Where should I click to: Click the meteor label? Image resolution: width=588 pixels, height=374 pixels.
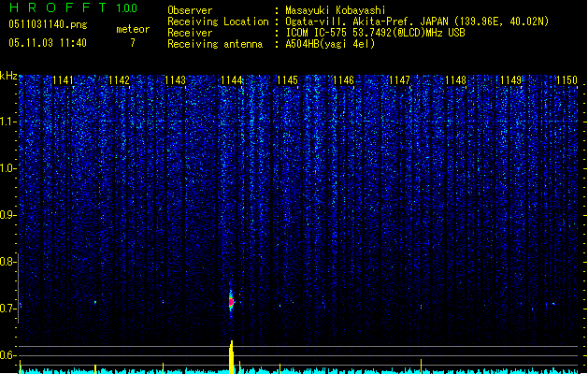(x=133, y=29)
